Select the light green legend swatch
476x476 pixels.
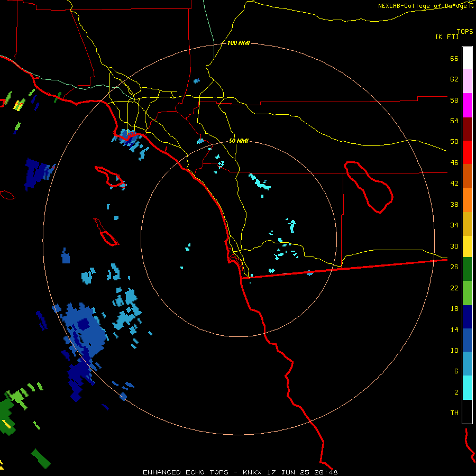coord(467,293)
